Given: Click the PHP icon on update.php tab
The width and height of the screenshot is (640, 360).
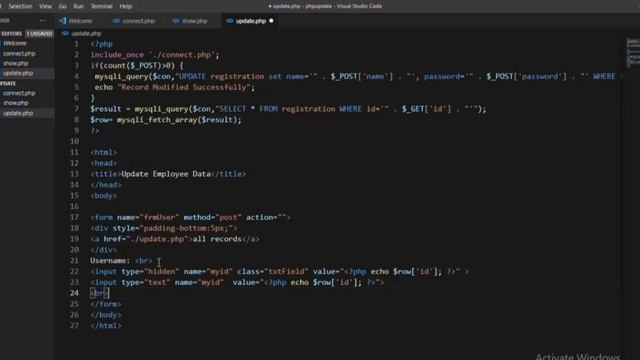Looking at the screenshot, I should [x=229, y=21].
